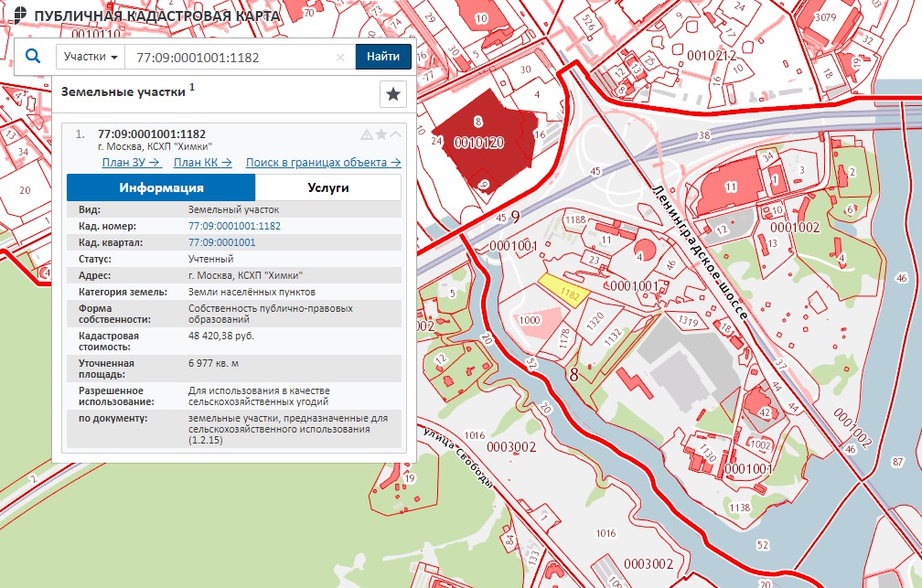Click parcel 1138 on the map
The image size is (922, 588).
[740, 508]
